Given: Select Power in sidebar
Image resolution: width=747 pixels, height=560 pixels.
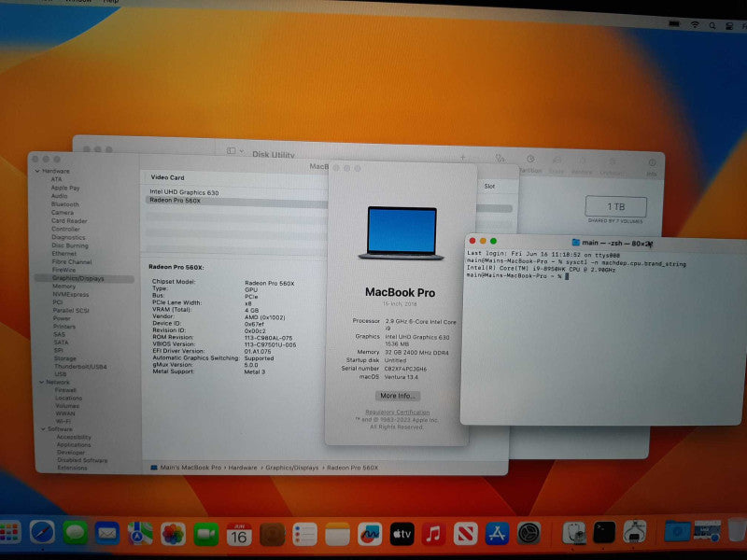Looking at the screenshot, I should [62, 318].
